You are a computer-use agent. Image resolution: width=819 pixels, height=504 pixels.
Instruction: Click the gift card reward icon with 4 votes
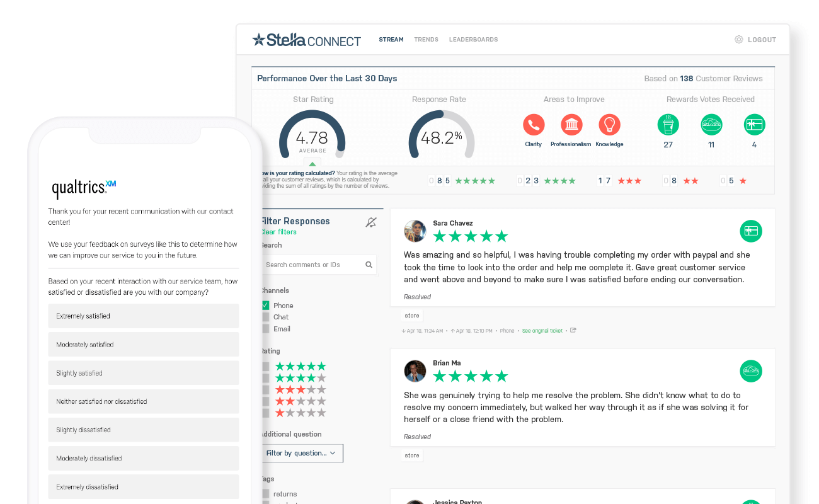(x=754, y=125)
